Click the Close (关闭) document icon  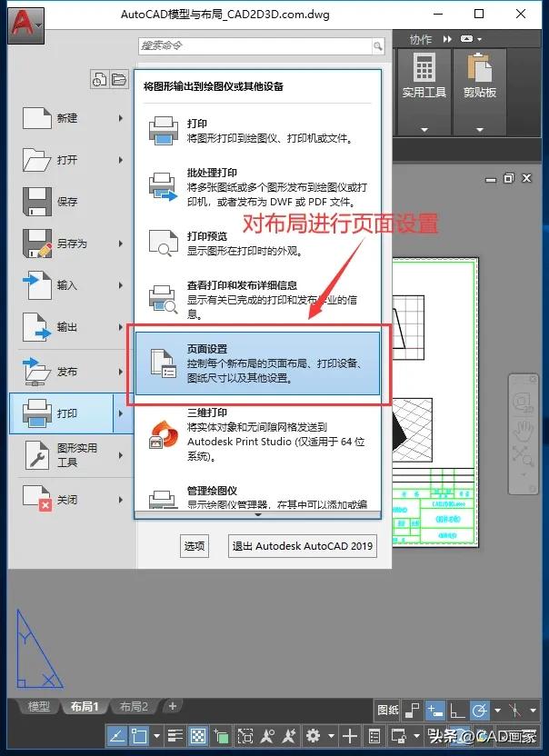37,498
